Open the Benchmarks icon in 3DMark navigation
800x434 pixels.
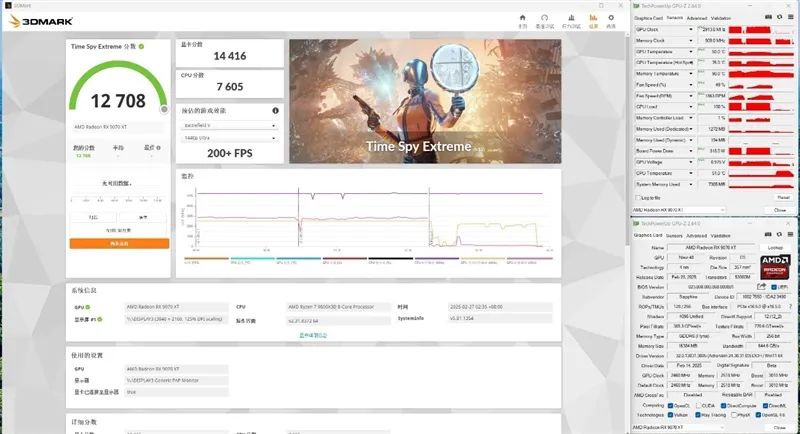[x=544, y=18]
